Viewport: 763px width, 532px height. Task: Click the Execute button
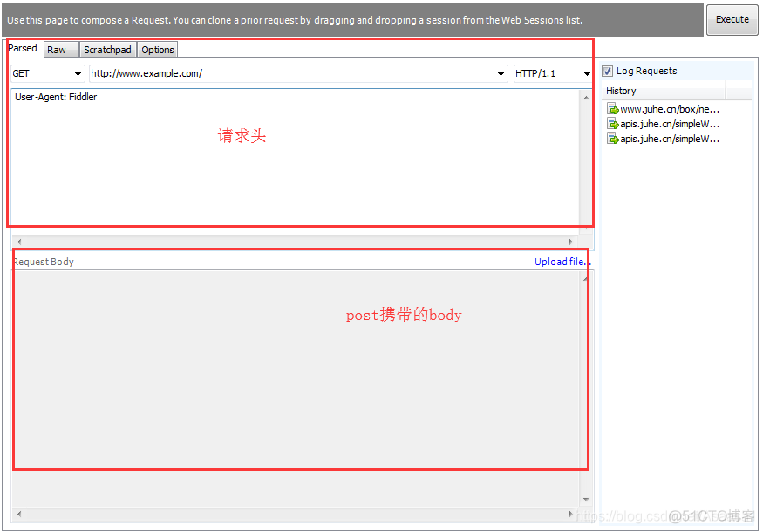pos(732,19)
